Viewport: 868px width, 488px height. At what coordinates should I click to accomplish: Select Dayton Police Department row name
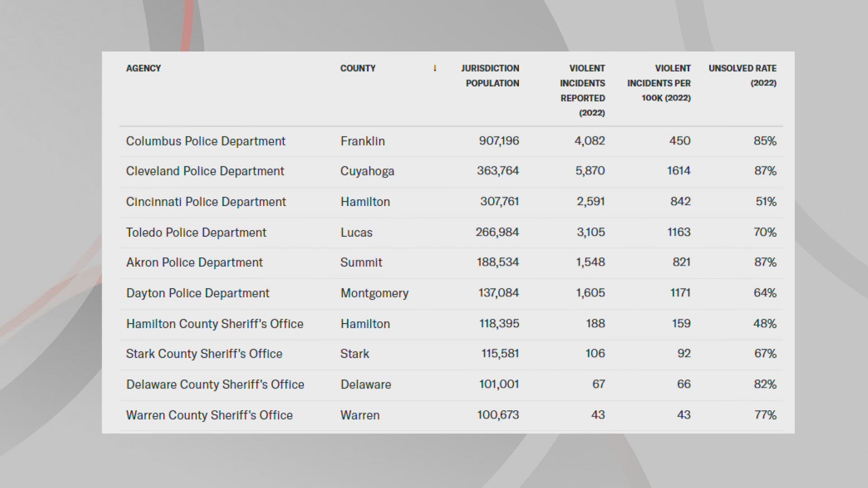(x=198, y=293)
